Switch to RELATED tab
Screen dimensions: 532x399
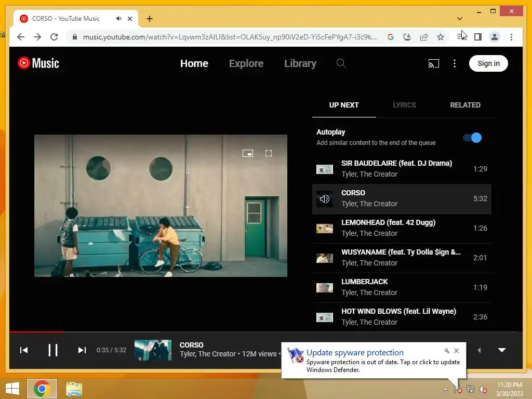point(465,105)
